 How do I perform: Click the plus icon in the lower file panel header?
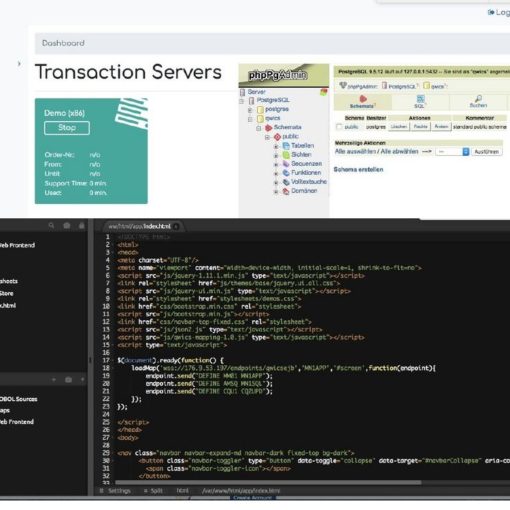coord(54,380)
